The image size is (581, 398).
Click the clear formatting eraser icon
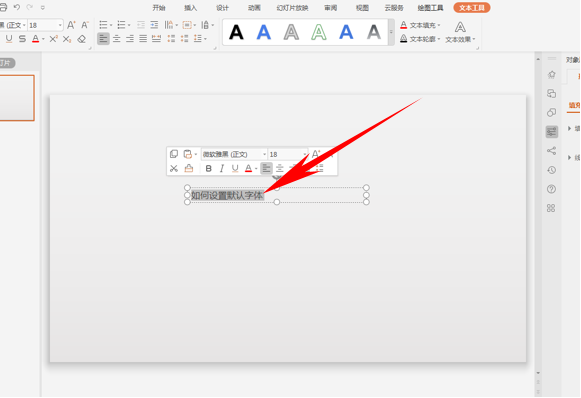82,39
